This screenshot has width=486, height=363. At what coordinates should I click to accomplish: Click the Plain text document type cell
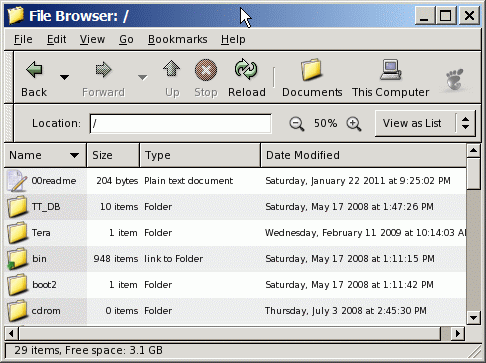tap(188, 181)
